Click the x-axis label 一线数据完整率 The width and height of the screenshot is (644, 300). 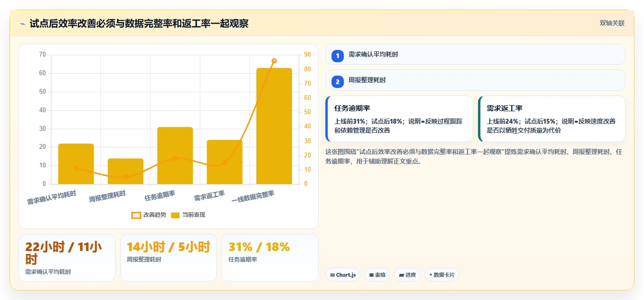(253, 197)
